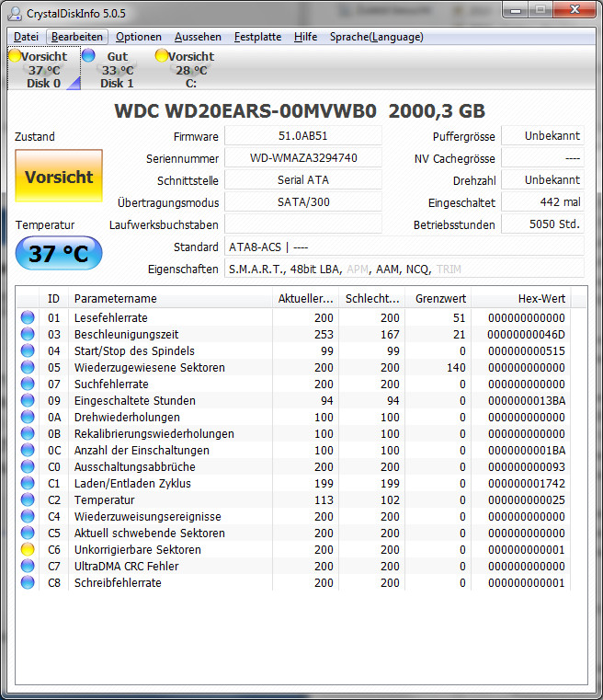This screenshot has height=700, width=603.
Task: Click the status icon for Drehwiederholungen
Action: tap(28, 417)
